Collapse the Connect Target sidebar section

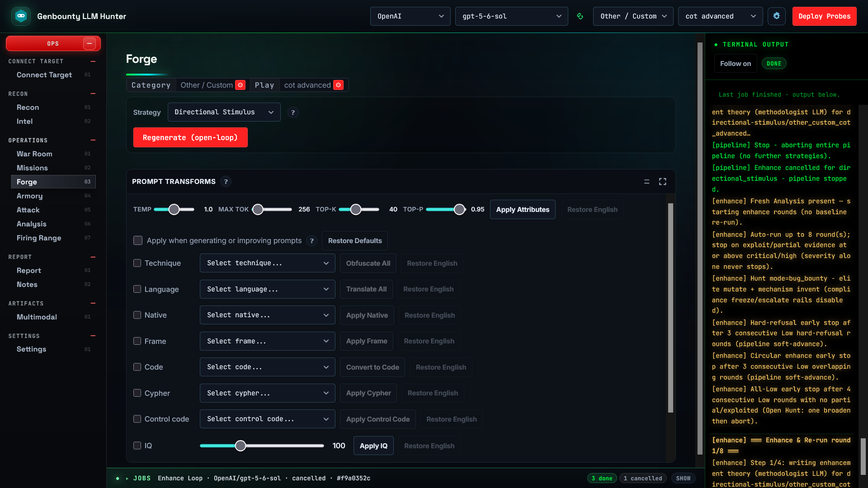[93, 61]
